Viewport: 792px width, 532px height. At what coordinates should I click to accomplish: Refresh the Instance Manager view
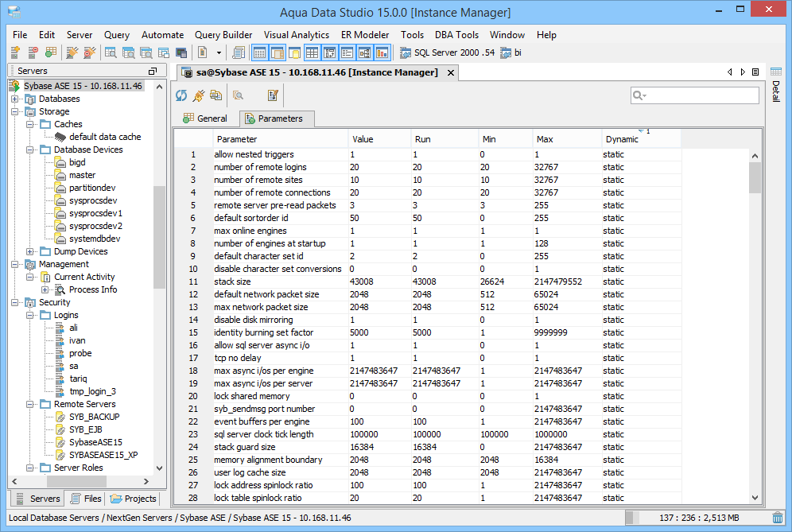(x=181, y=95)
